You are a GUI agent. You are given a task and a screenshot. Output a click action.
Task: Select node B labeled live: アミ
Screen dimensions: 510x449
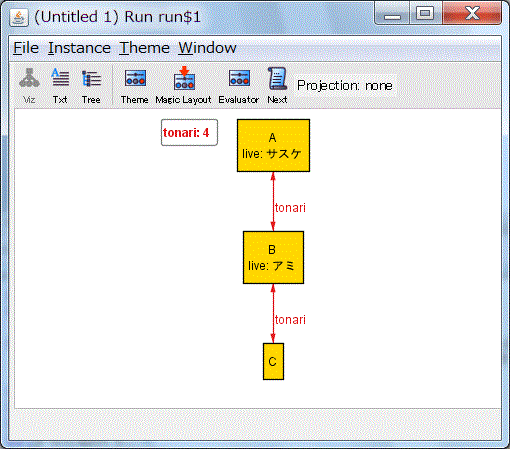273,257
